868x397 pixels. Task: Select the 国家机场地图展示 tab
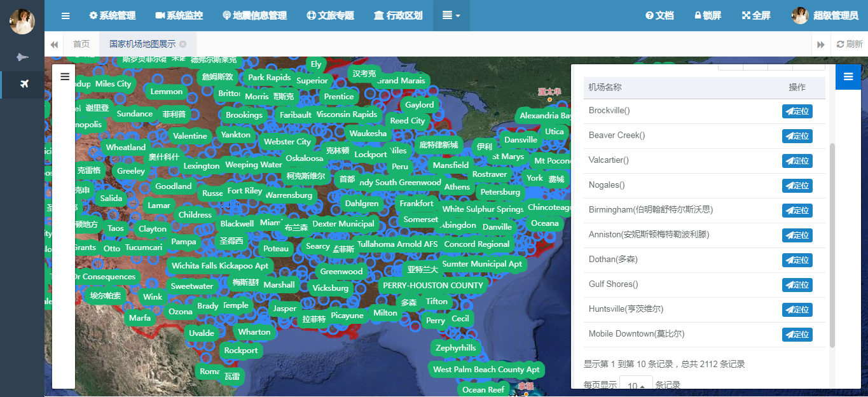click(x=148, y=44)
